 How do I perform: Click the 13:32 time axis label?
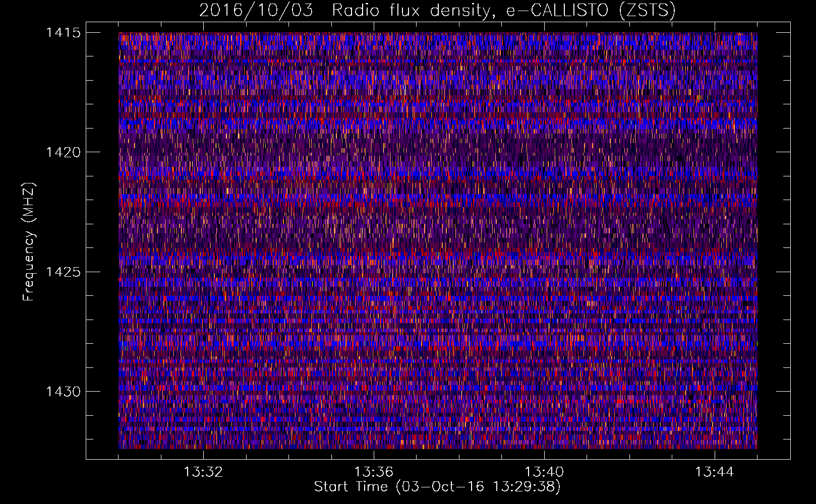[203, 472]
